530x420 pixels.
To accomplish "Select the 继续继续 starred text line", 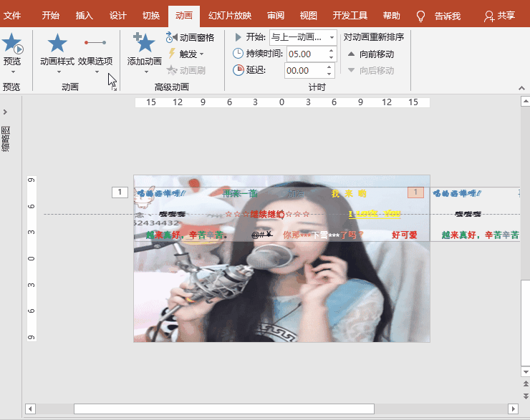I will point(267,214).
